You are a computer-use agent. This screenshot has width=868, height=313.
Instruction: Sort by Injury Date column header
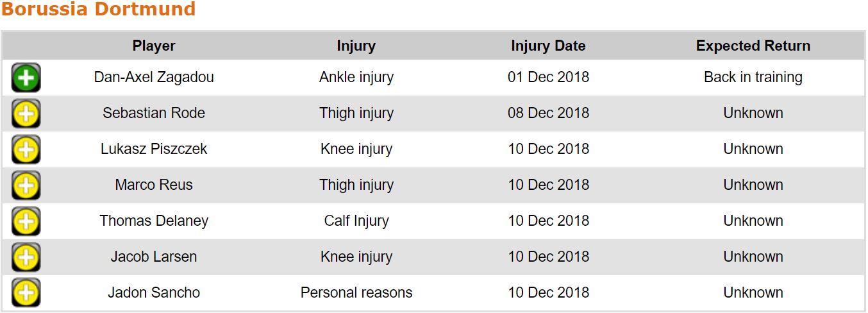[x=548, y=46]
